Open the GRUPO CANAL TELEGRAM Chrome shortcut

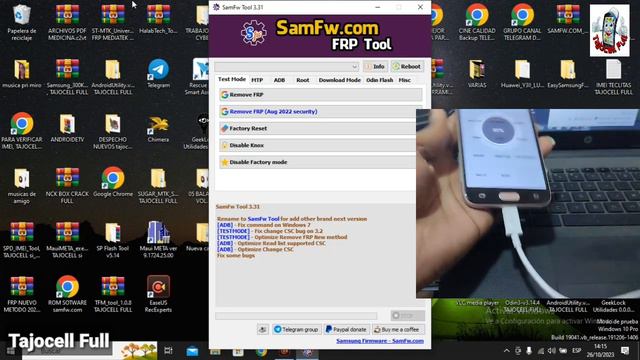coord(522,23)
